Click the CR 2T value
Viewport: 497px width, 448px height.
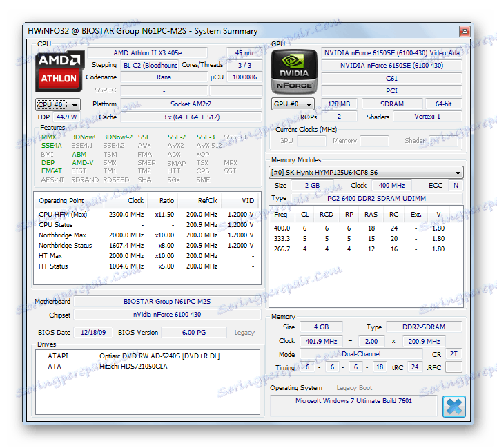pos(454,354)
